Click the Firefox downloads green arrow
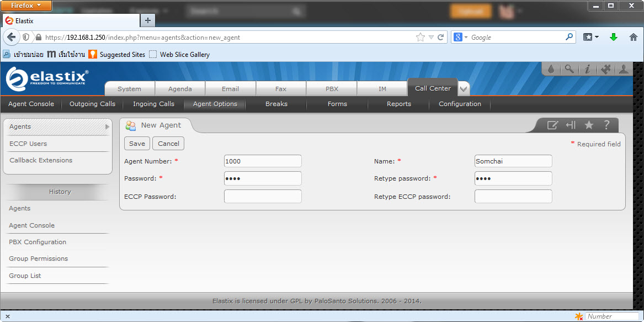The image size is (644, 322). [x=613, y=37]
